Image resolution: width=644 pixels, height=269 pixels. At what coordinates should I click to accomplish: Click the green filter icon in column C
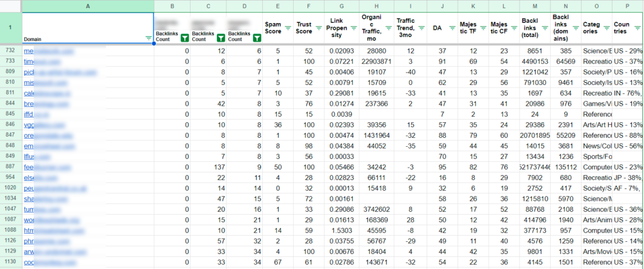pyautogui.click(x=221, y=38)
